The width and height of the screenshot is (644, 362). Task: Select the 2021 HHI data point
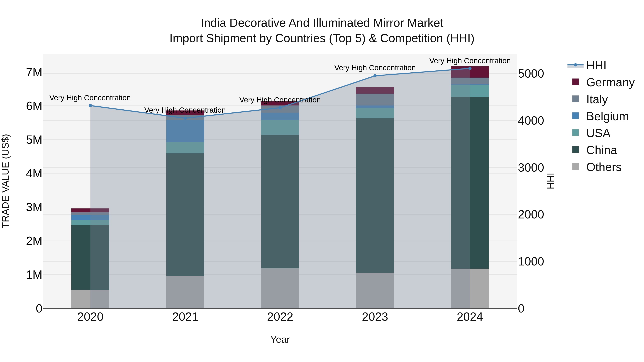pyautogui.click(x=185, y=118)
